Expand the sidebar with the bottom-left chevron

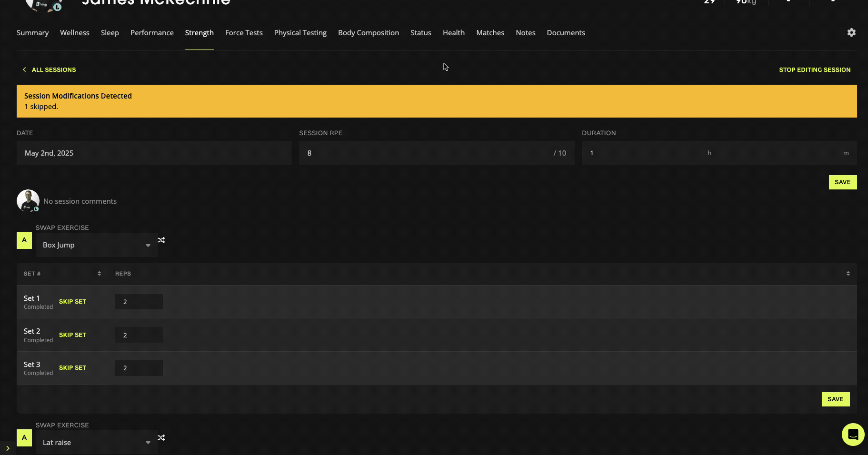(x=8, y=448)
